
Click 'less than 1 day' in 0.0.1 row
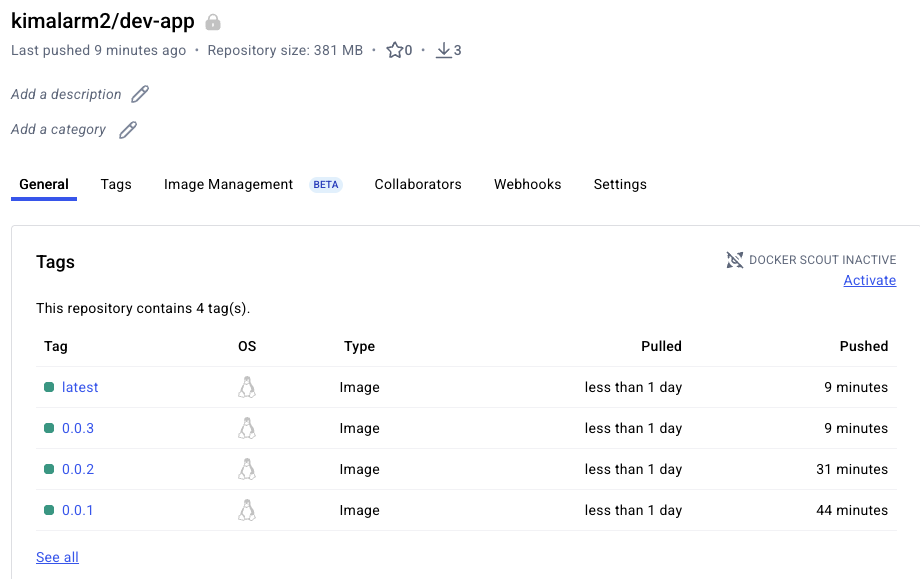click(633, 510)
